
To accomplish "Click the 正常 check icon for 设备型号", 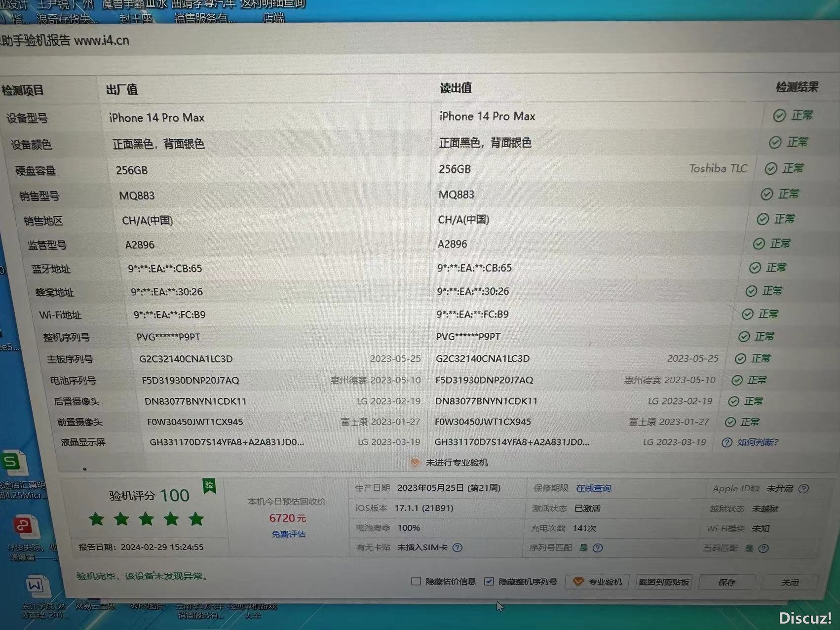I will click(779, 116).
